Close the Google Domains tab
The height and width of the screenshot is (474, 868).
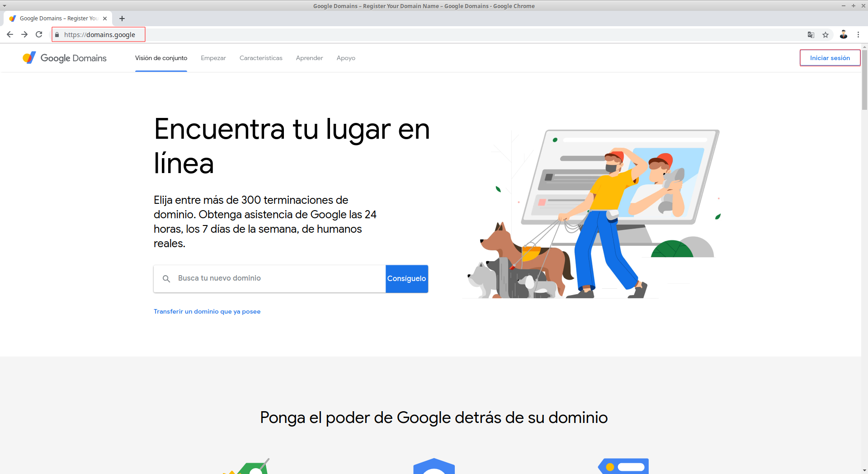coord(105,19)
